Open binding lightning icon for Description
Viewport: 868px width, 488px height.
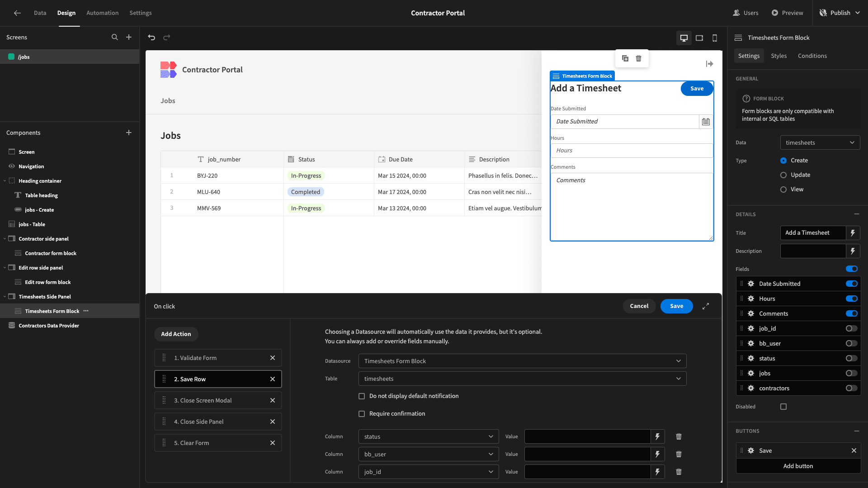click(x=853, y=251)
